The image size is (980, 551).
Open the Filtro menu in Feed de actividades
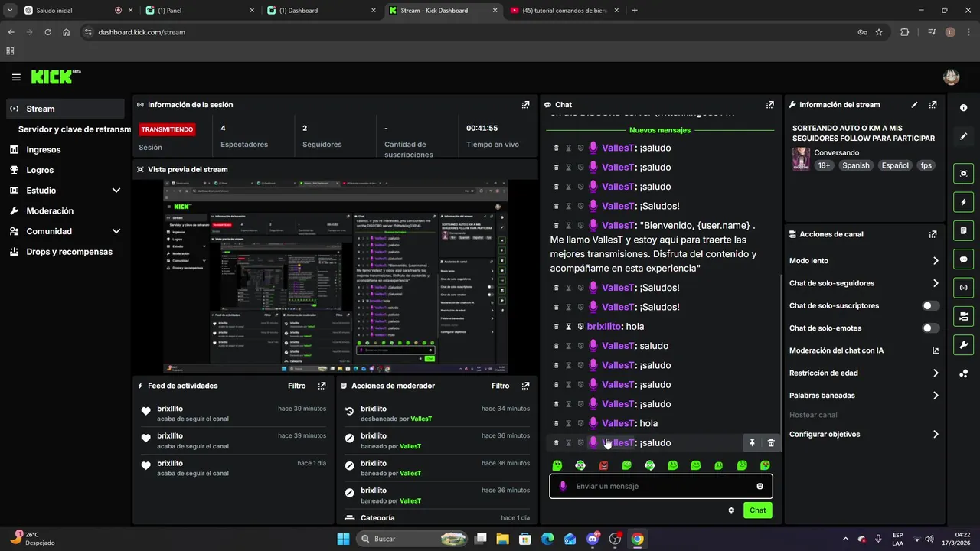point(296,386)
